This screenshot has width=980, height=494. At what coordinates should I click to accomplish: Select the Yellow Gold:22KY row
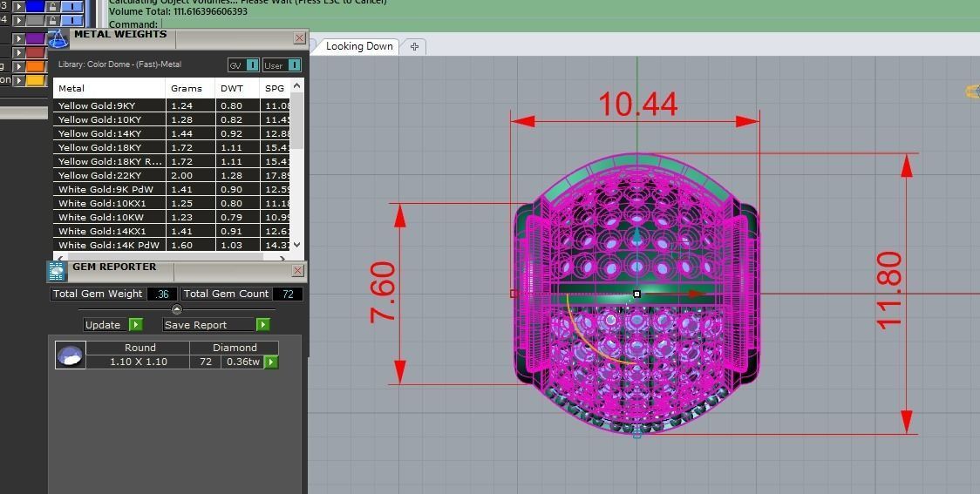(x=172, y=175)
